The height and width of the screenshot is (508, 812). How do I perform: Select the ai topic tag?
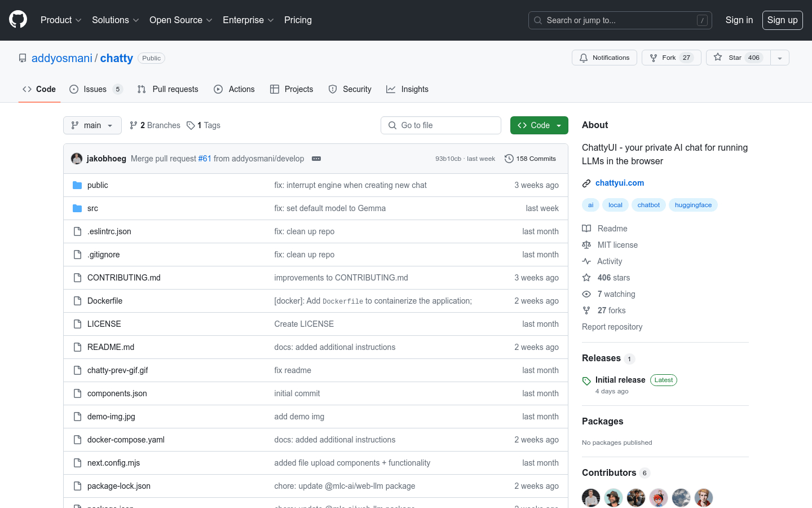[x=590, y=205]
